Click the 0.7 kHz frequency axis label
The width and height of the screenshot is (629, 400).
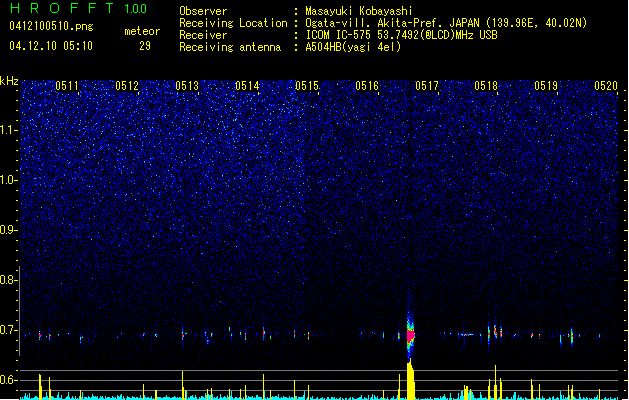9,330
